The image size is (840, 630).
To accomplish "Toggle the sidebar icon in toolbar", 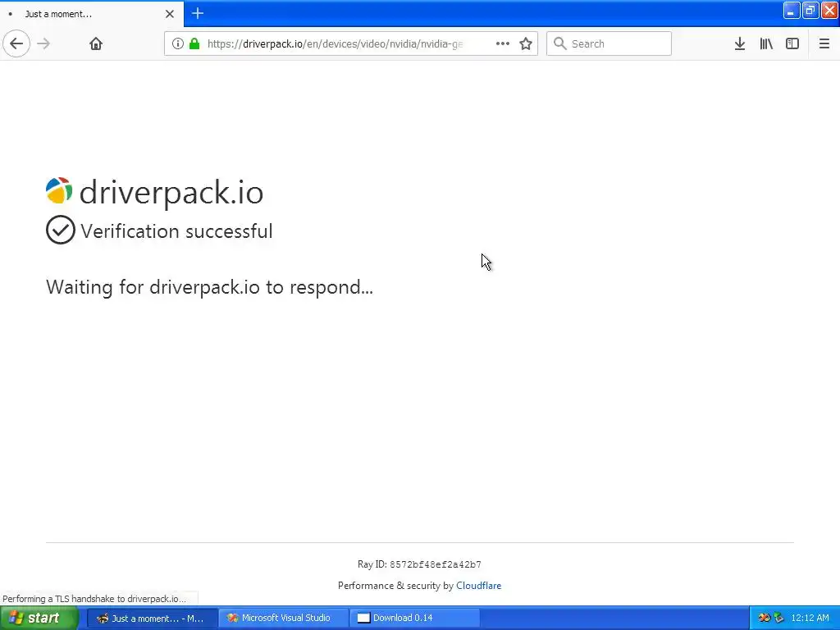I will (792, 43).
